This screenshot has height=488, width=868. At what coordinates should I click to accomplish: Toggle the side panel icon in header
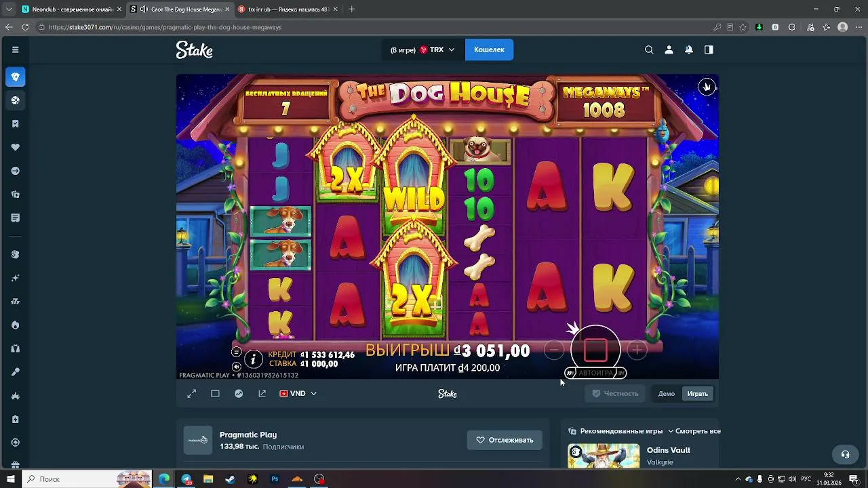point(709,49)
